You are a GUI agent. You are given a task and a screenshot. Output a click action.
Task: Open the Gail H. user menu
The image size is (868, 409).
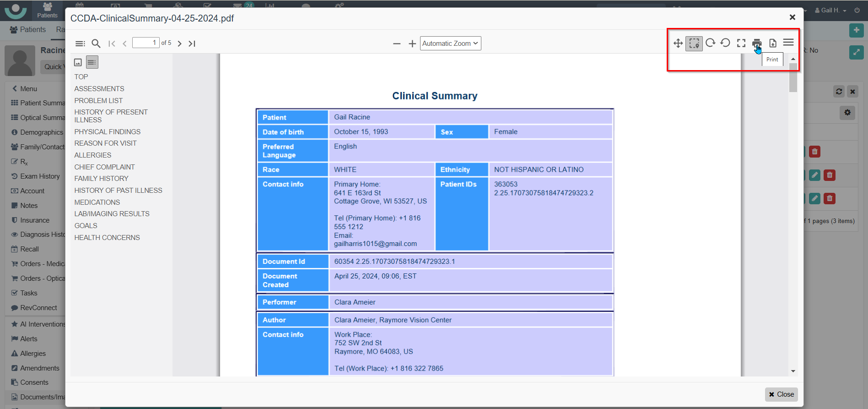click(x=830, y=10)
